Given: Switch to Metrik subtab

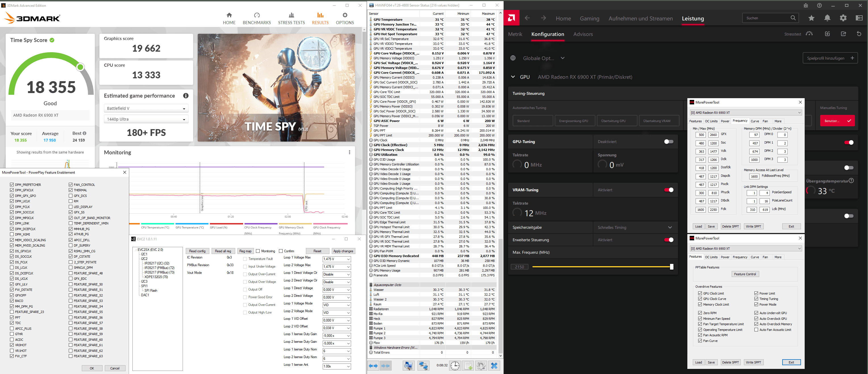Looking at the screenshot, I should tap(515, 34).
